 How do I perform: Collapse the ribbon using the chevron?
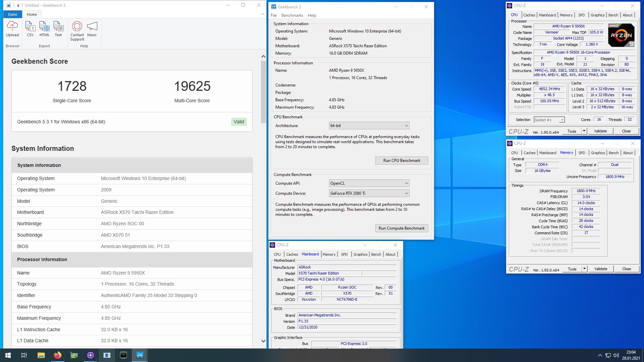coord(262,14)
